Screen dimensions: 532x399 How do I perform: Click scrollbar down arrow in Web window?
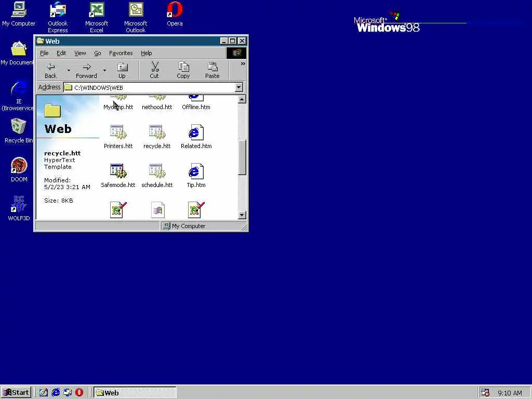pyautogui.click(x=242, y=215)
